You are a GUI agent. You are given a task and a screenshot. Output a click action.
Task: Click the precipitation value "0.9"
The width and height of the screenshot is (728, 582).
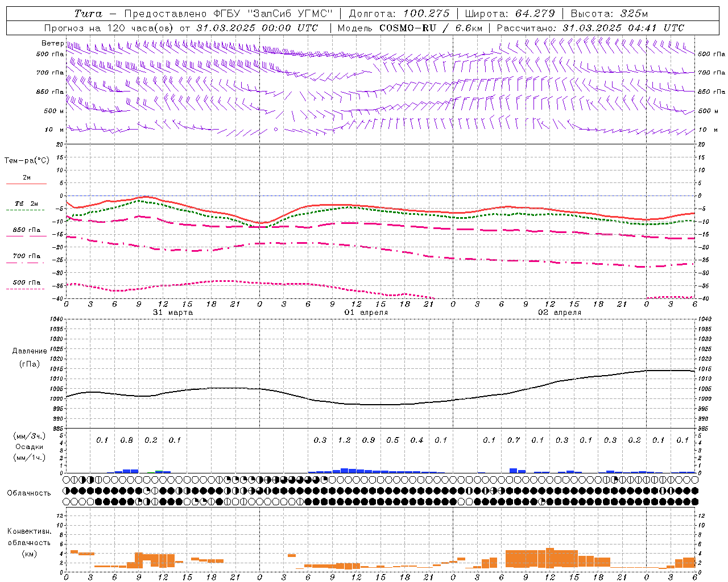(x=369, y=440)
